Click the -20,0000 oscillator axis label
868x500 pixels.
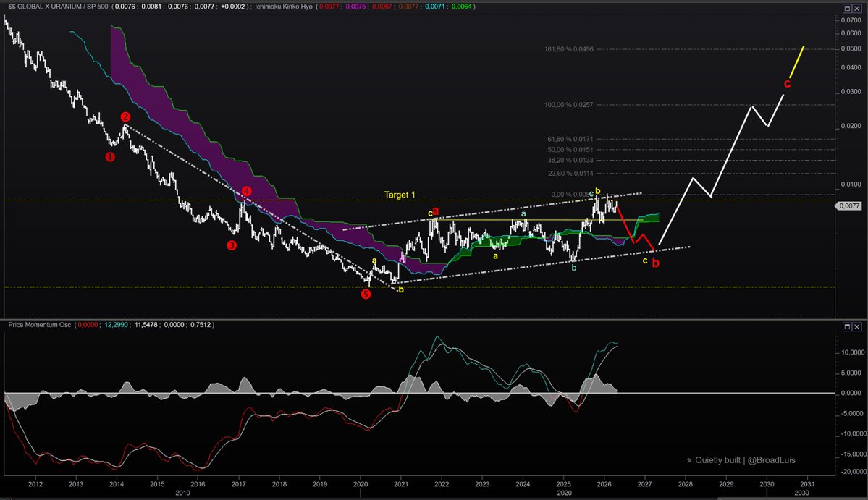[853, 472]
